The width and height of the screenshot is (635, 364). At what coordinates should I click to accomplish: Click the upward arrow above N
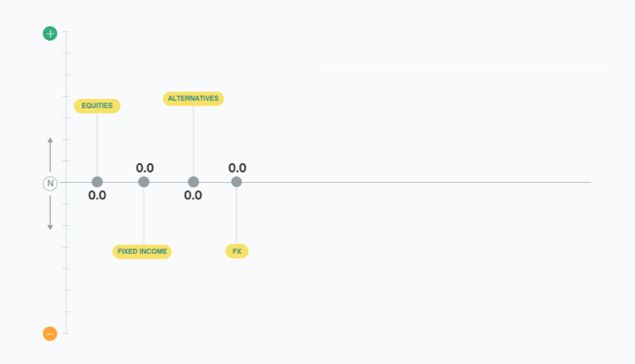[50, 152]
